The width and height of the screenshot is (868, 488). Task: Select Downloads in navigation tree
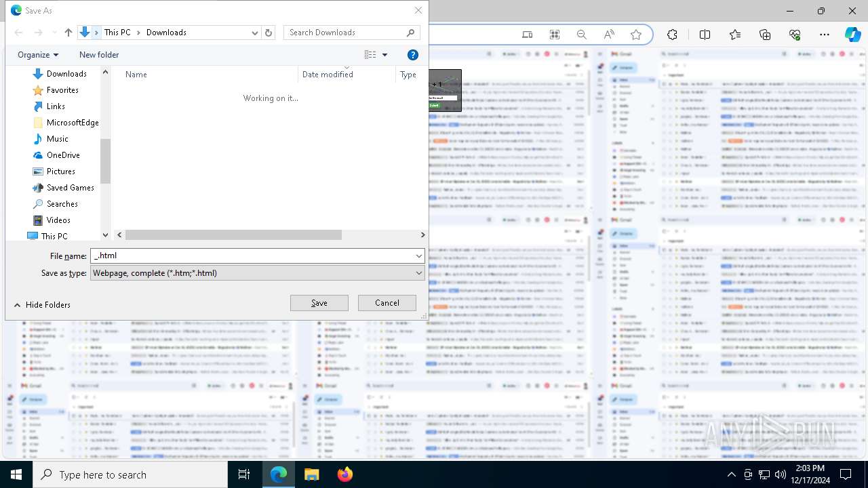point(66,74)
